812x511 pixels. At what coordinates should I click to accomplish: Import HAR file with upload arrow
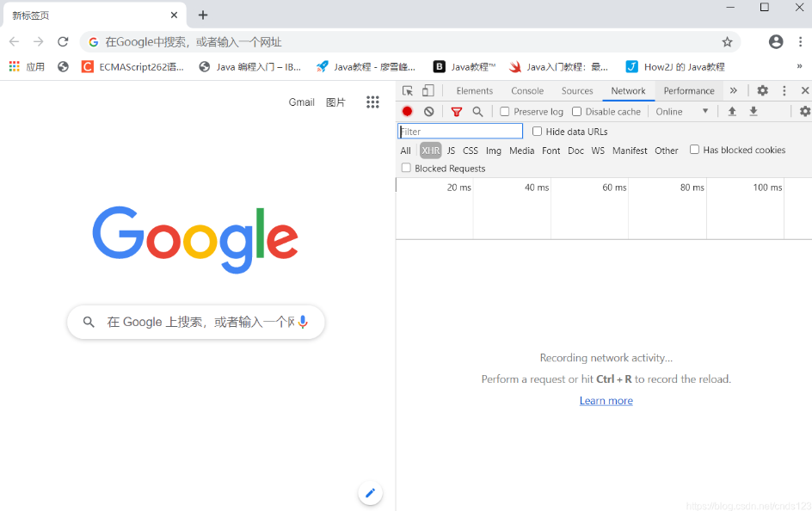click(x=732, y=111)
